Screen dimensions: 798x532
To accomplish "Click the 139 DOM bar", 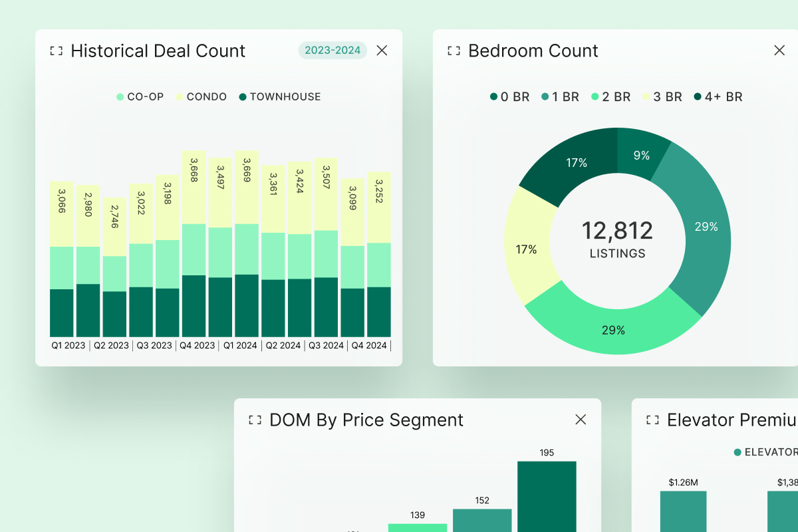I will (x=418, y=528).
